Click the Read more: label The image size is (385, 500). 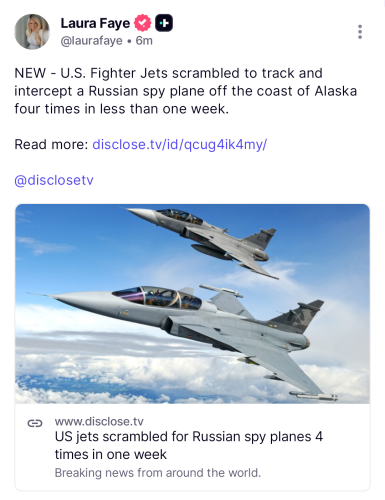pyautogui.click(x=51, y=145)
